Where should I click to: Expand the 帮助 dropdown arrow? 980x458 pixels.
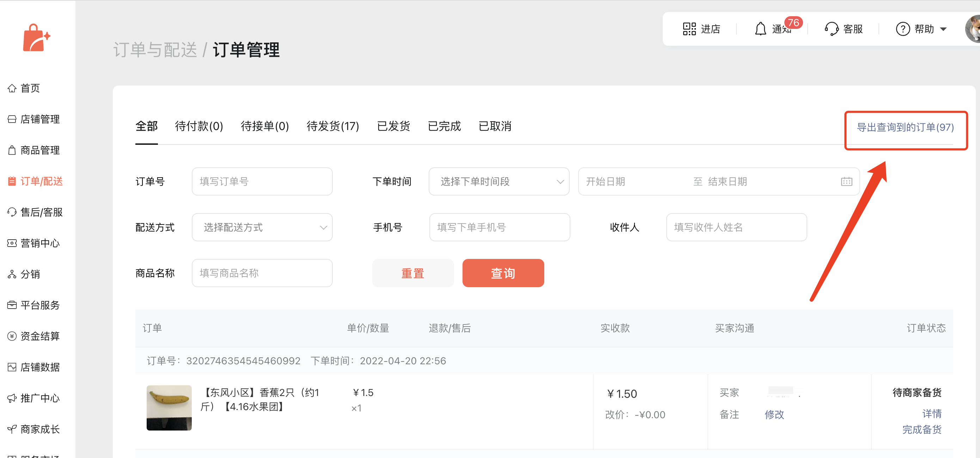click(943, 29)
